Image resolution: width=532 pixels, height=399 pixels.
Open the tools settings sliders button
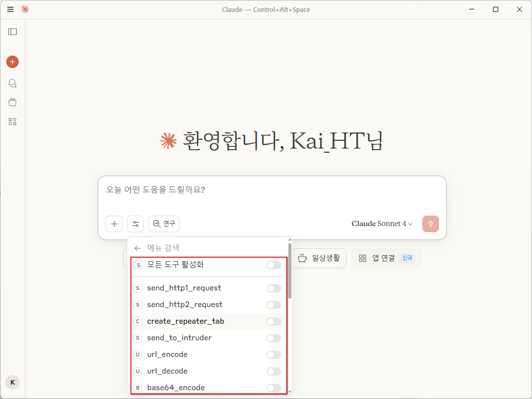pos(136,224)
